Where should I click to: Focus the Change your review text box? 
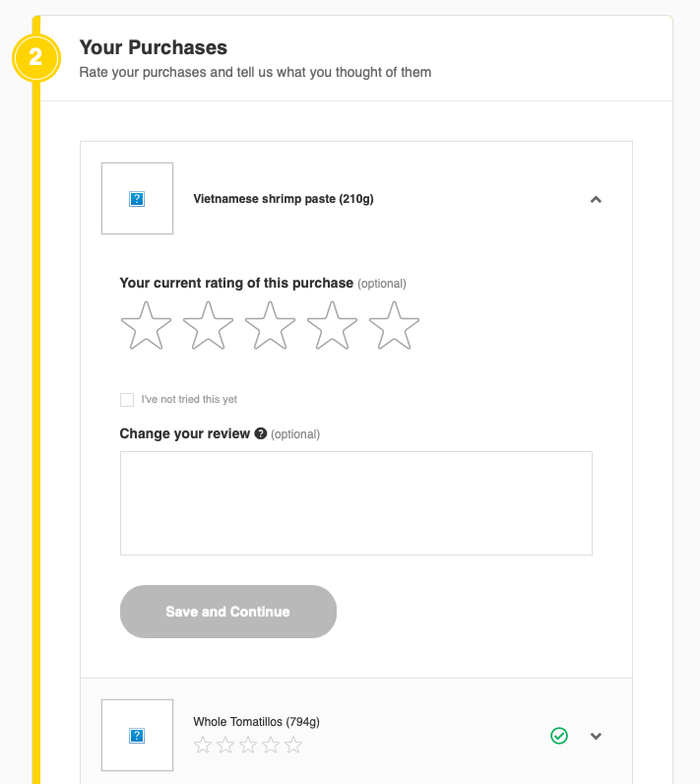click(x=356, y=503)
